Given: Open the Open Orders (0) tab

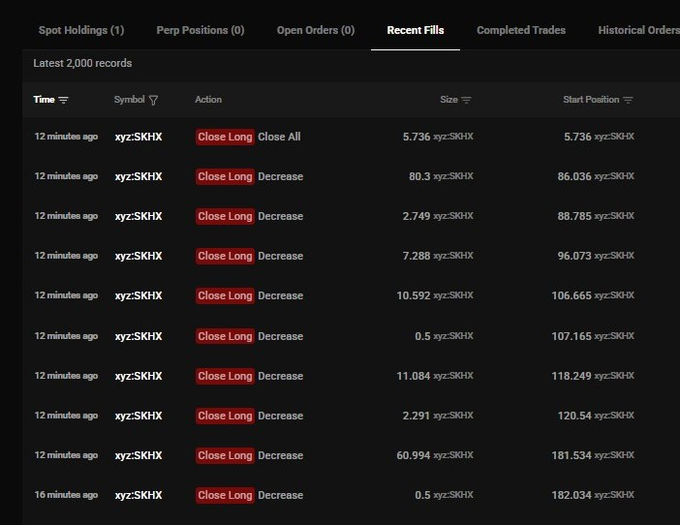Looking at the screenshot, I should click(x=316, y=30).
